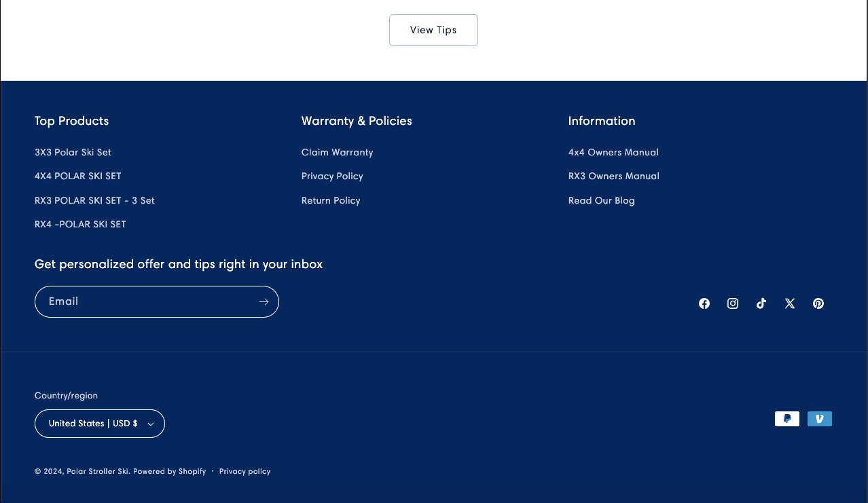Screen dimensions: 868x503
Task: Open the 3X3 Polar Ski Set link
Action: coord(73,153)
